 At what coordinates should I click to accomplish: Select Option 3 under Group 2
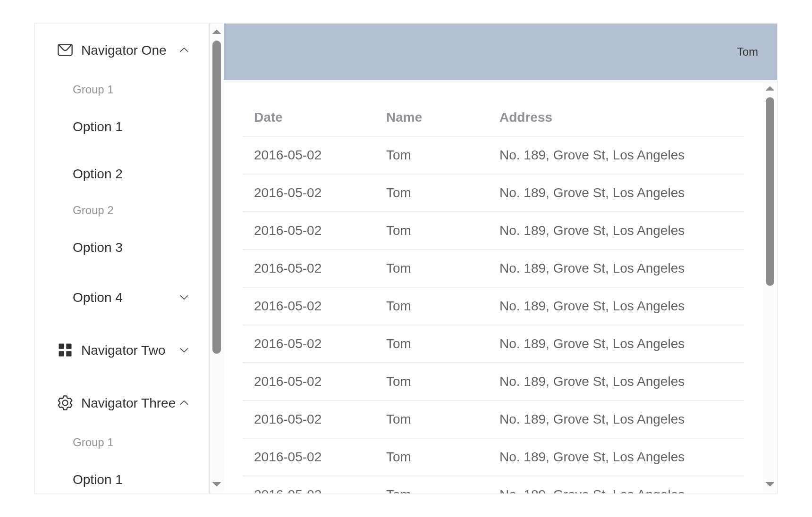[98, 248]
